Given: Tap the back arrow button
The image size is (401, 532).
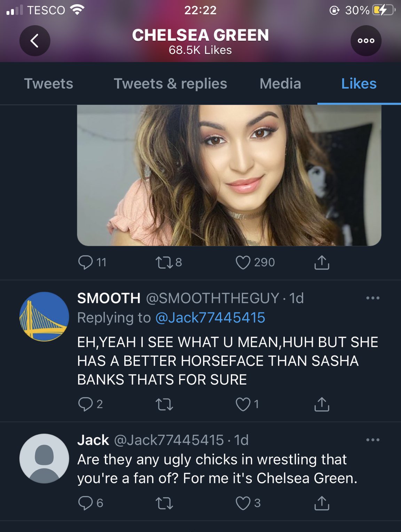Looking at the screenshot, I should coord(35,41).
